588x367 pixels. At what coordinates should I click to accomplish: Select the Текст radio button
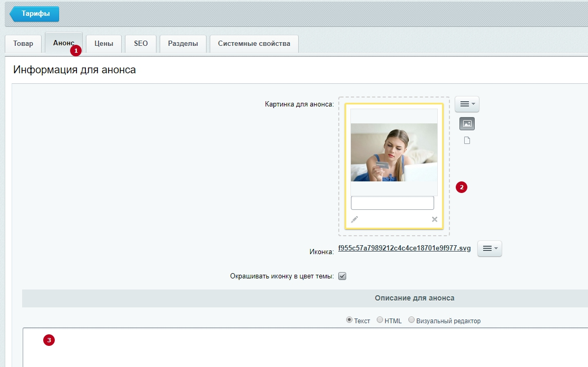pos(349,320)
